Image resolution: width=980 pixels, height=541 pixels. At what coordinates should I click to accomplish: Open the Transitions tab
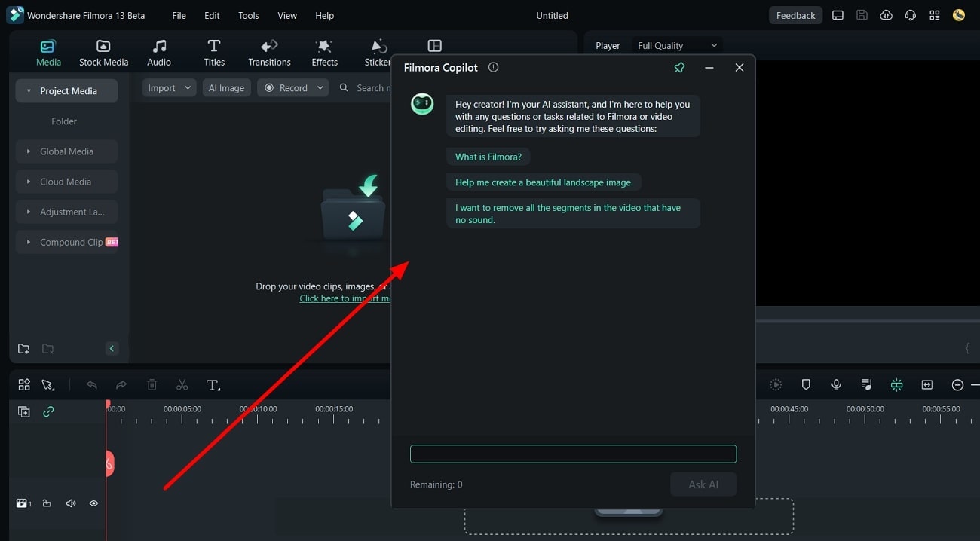(269, 53)
